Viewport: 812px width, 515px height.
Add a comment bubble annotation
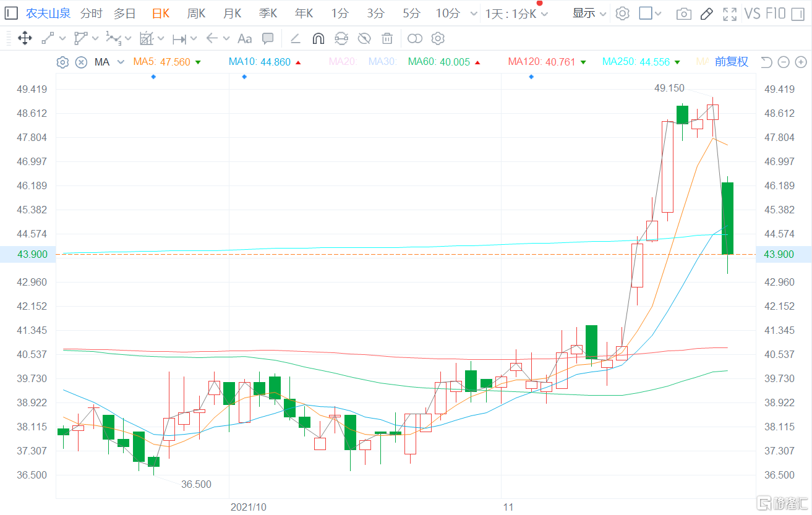point(268,39)
